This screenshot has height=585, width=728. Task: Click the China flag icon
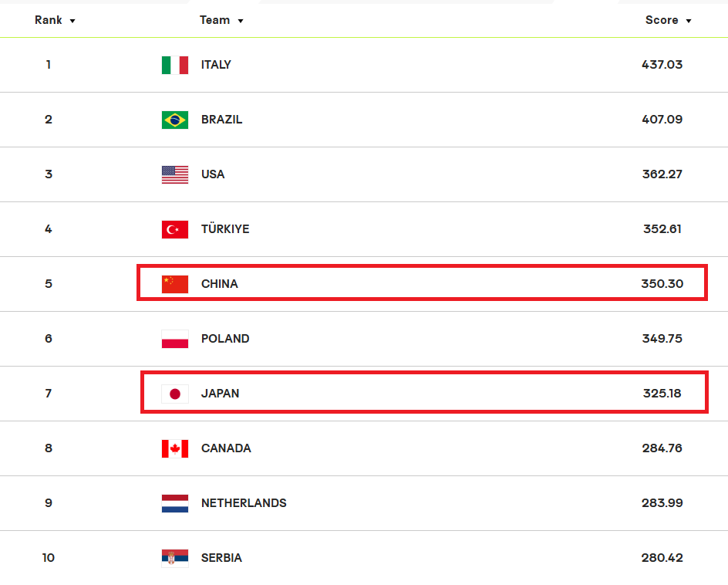[175, 284]
